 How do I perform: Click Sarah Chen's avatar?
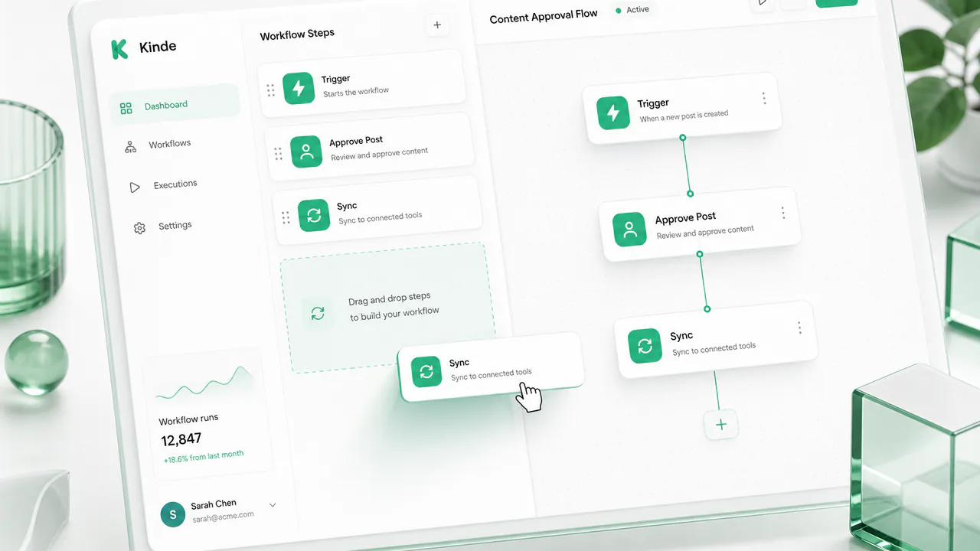pyautogui.click(x=172, y=514)
